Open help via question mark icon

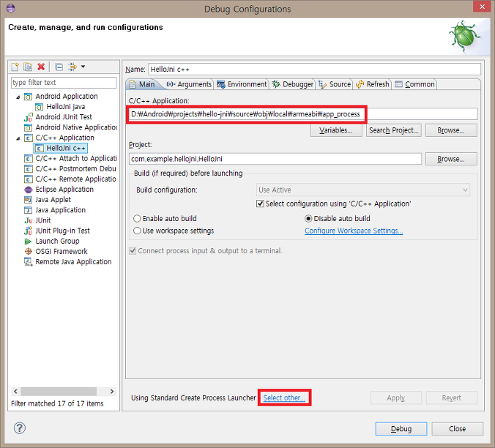point(20,428)
